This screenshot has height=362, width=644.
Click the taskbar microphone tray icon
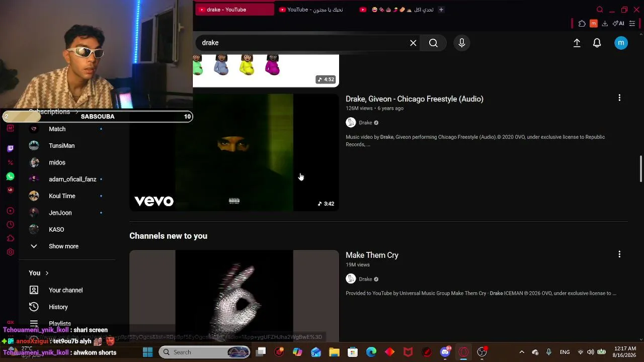point(549,352)
